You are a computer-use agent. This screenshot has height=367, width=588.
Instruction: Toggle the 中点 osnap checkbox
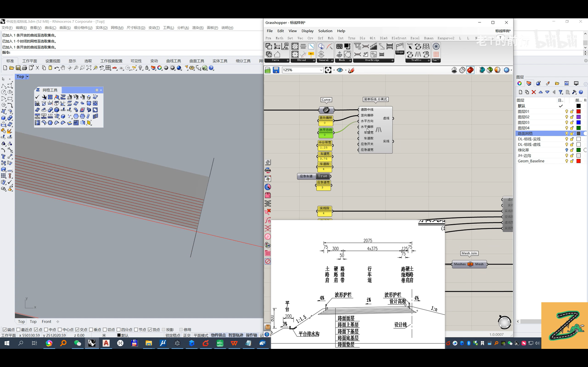pos(46,329)
